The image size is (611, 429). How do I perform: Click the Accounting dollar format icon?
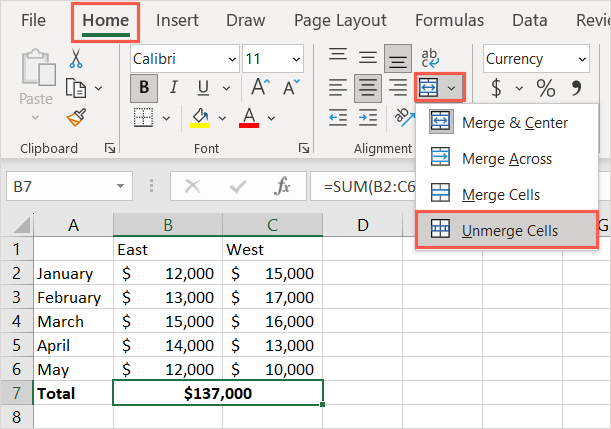click(x=497, y=88)
